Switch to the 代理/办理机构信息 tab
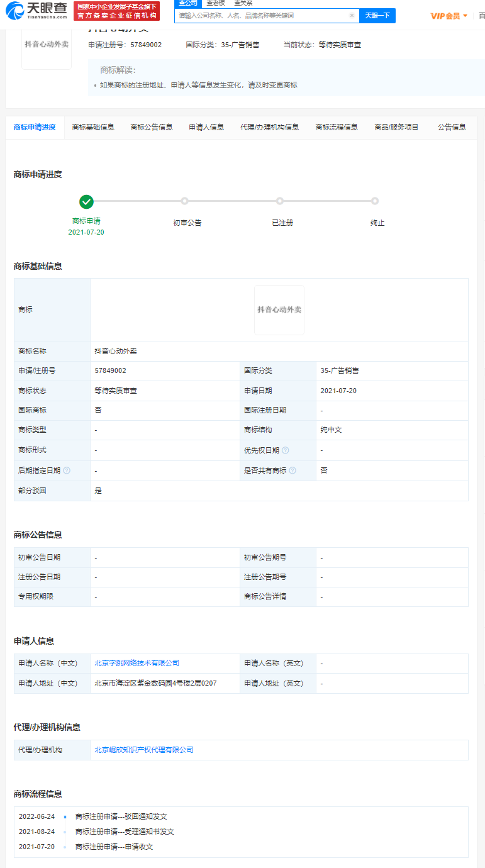This screenshot has height=868, width=485. pyautogui.click(x=270, y=127)
